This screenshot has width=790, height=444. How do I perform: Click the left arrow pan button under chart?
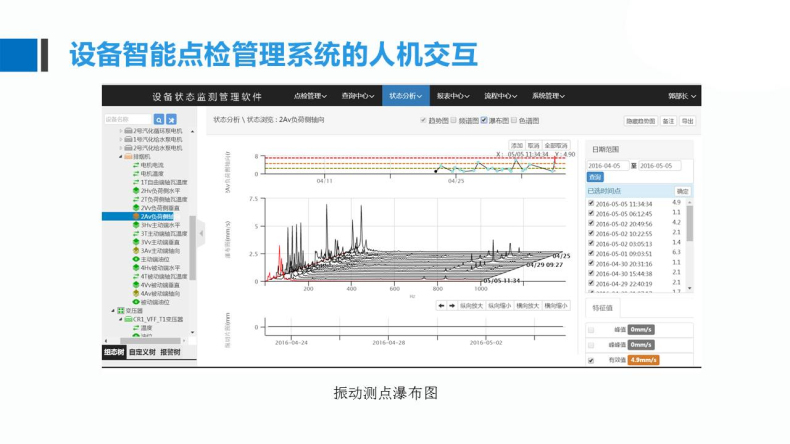click(442, 305)
